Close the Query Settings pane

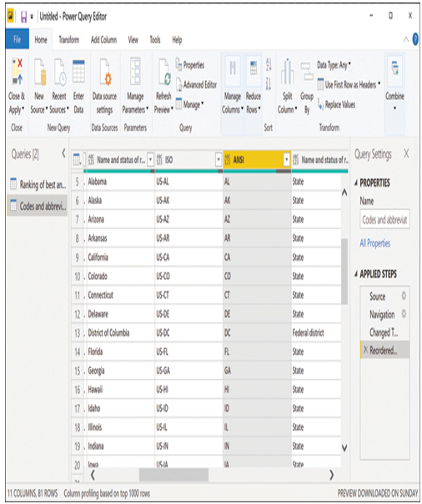406,154
